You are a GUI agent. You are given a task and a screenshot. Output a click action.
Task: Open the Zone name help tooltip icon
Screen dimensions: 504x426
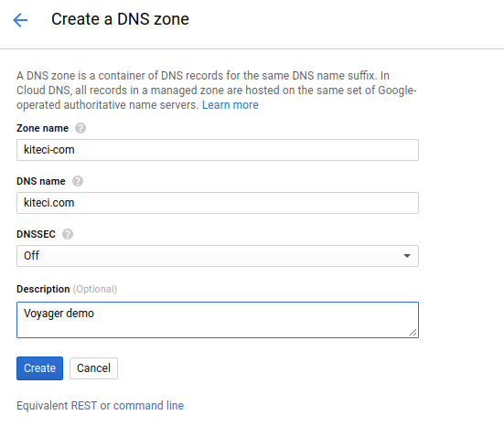tap(80, 128)
